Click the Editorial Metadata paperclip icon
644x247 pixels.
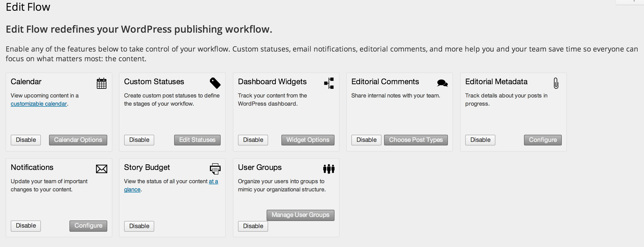point(556,83)
